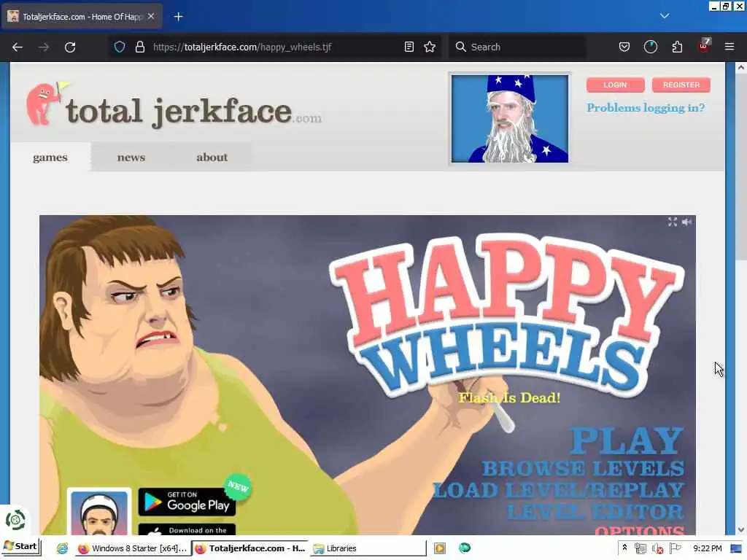Open the network tray icon
747x560 pixels.
[640, 548]
